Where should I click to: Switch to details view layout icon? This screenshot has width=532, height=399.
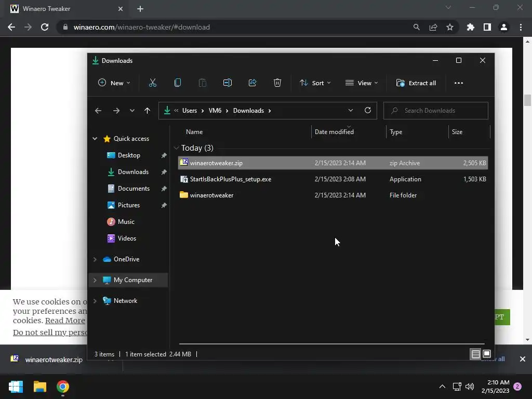coord(475,354)
